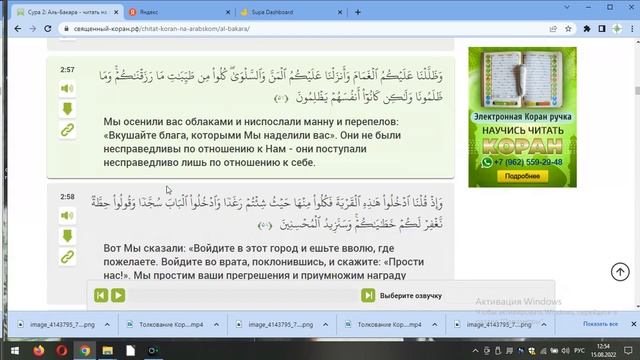Screen dimensions: 640x360
Task: Expand options for first Толкование Кор mp4 download
Action: [216, 324]
